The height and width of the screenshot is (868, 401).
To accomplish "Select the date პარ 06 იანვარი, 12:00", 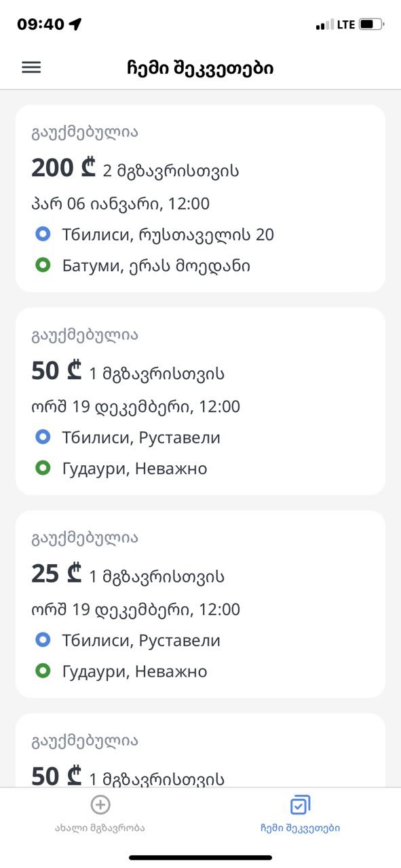I will click(x=121, y=203).
